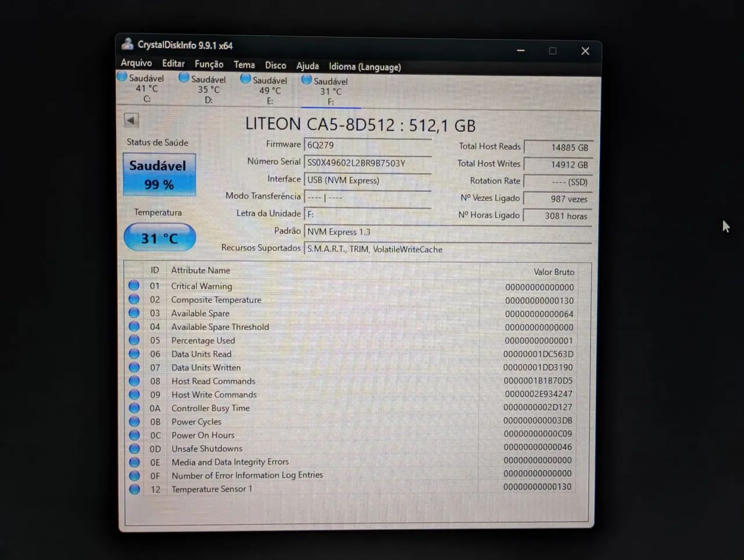744x560 pixels.
Task: Select drive F: tab at 31 °C
Action: click(x=330, y=91)
